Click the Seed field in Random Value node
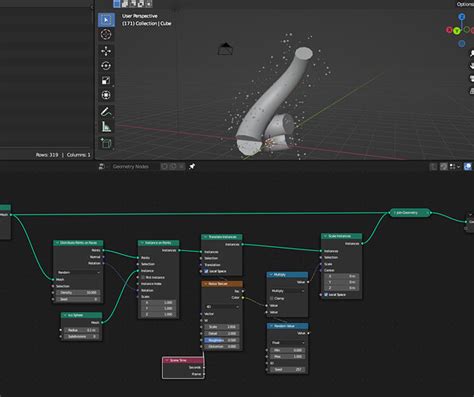 287,369
